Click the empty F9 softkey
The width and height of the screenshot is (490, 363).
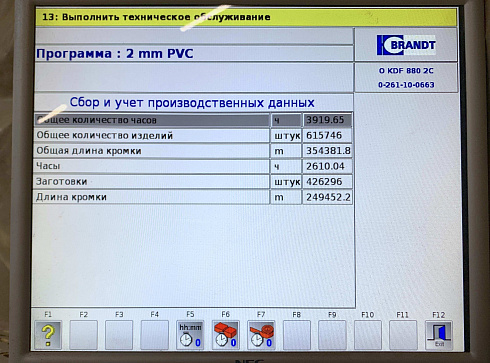pyautogui.click(x=332, y=335)
